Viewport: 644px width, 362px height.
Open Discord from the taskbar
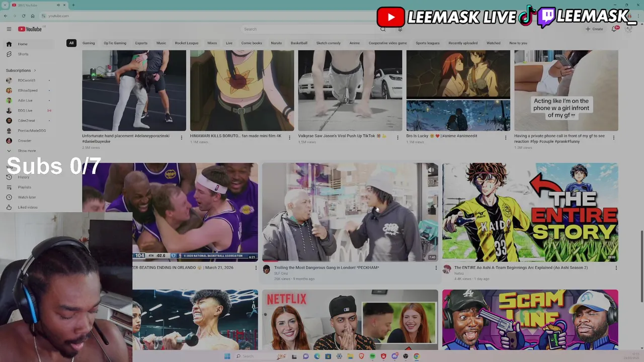point(395,356)
